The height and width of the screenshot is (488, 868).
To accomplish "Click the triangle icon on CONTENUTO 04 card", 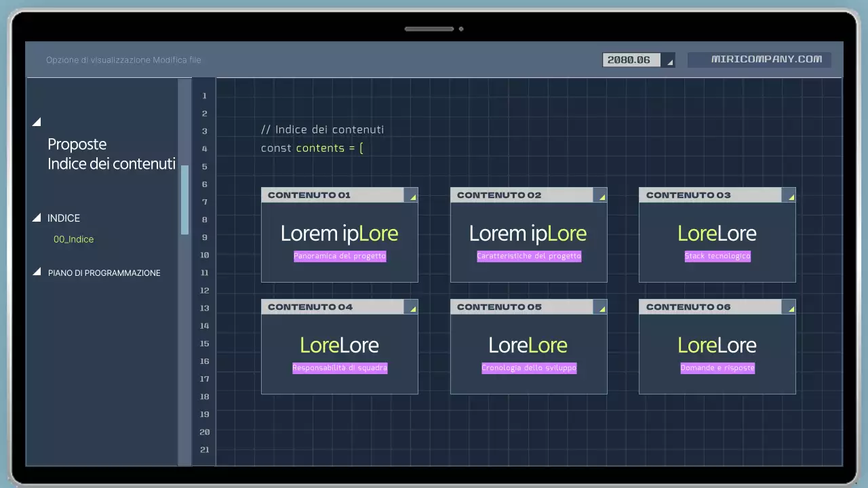I will 412,308.
